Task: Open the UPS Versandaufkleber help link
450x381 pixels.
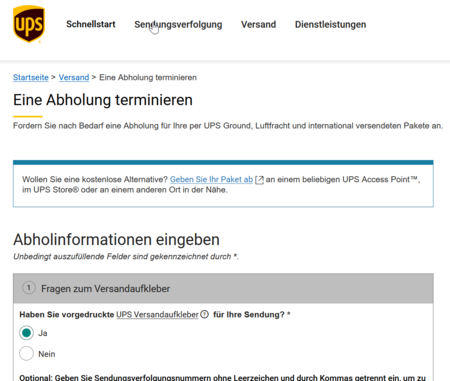Action: (x=157, y=314)
